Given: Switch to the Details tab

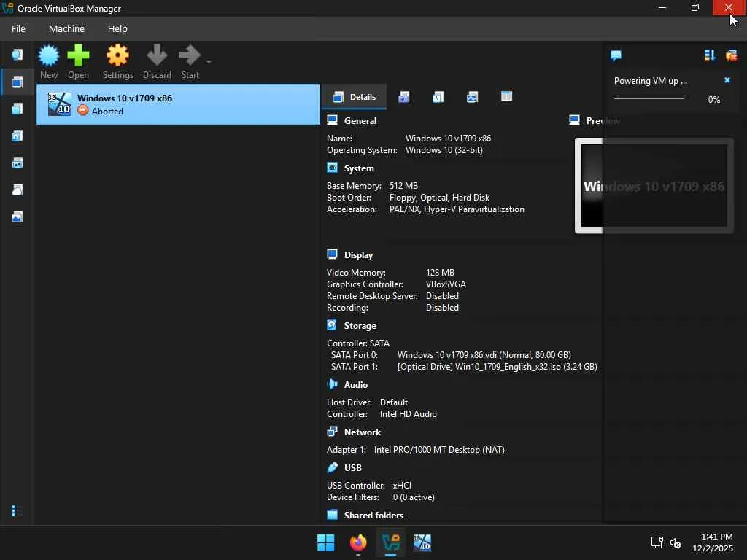Looking at the screenshot, I should 354,97.
